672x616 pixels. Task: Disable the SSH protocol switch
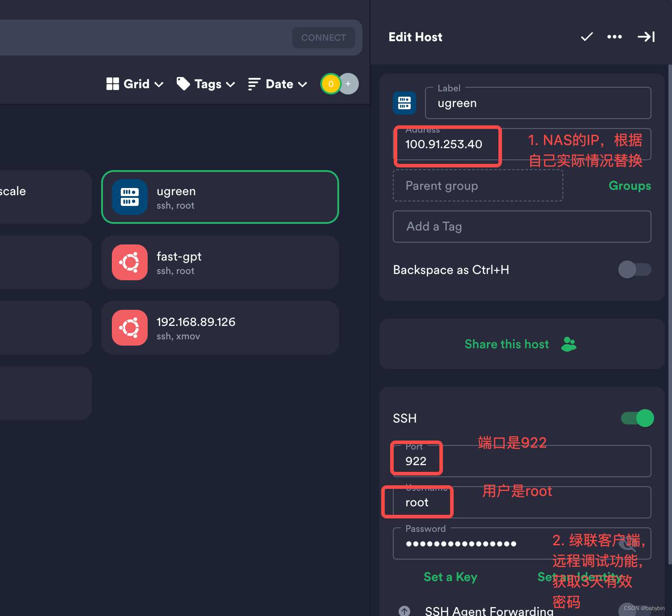[638, 418]
